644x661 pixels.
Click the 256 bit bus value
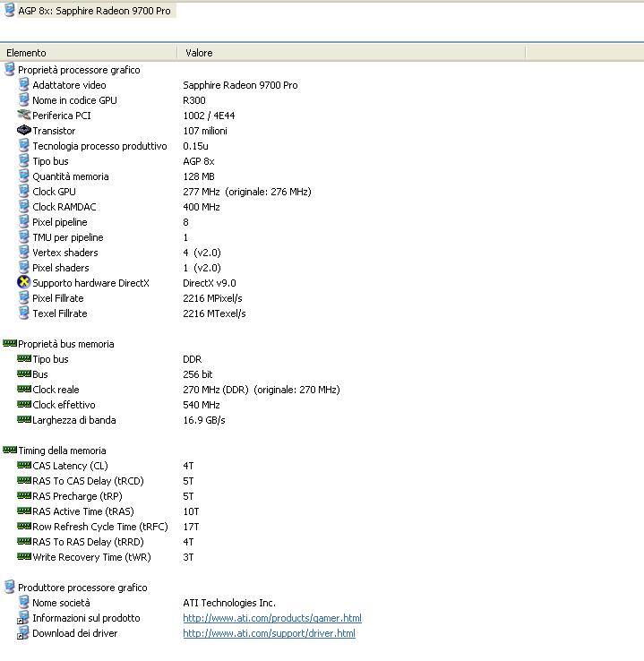[x=198, y=374]
